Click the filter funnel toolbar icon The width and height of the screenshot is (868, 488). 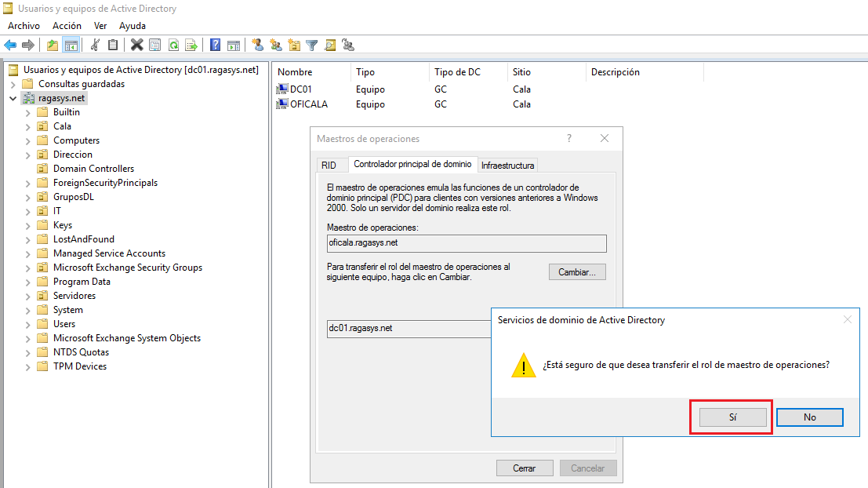click(x=312, y=45)
